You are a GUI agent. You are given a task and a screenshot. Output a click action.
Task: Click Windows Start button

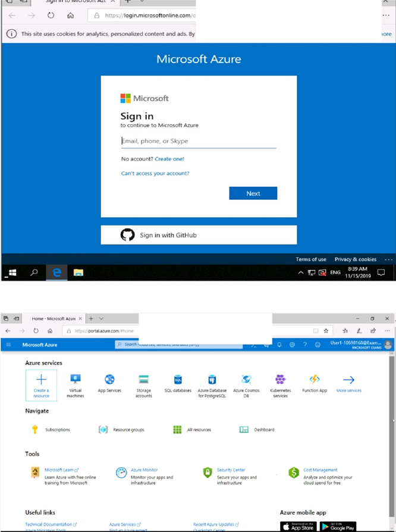pos(12,273)
